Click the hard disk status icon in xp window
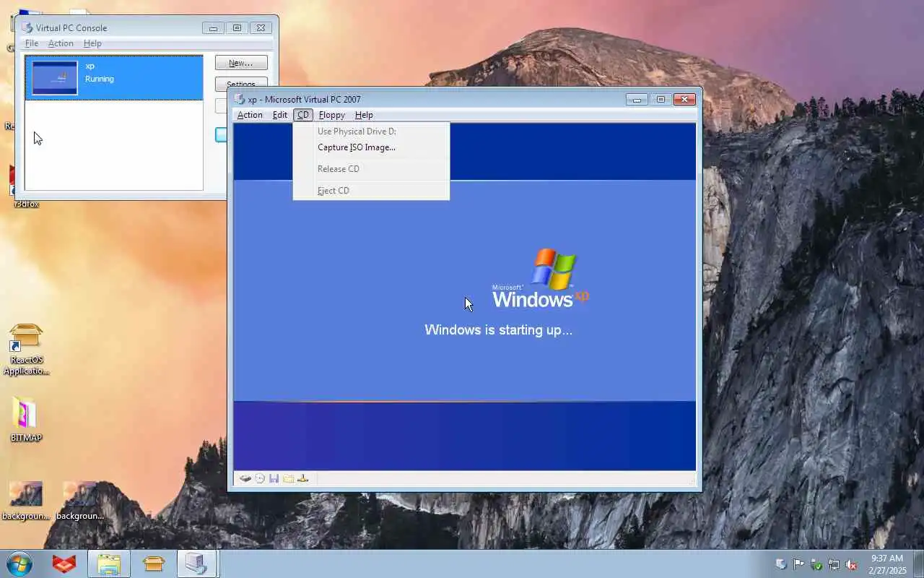 pos(245,478)
